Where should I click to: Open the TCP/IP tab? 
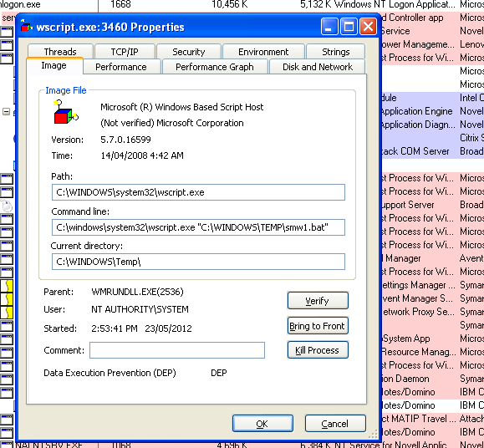[125, 52]
